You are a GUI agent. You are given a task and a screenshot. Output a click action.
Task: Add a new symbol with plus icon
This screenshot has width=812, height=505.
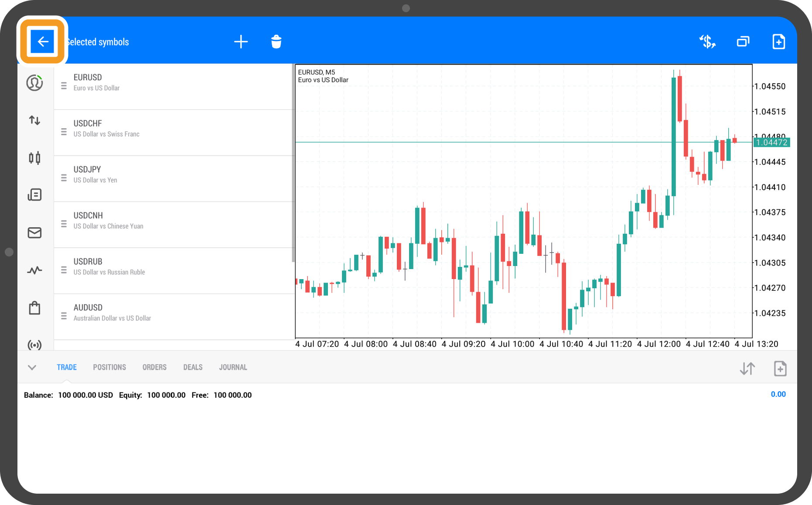click(241, 42)
